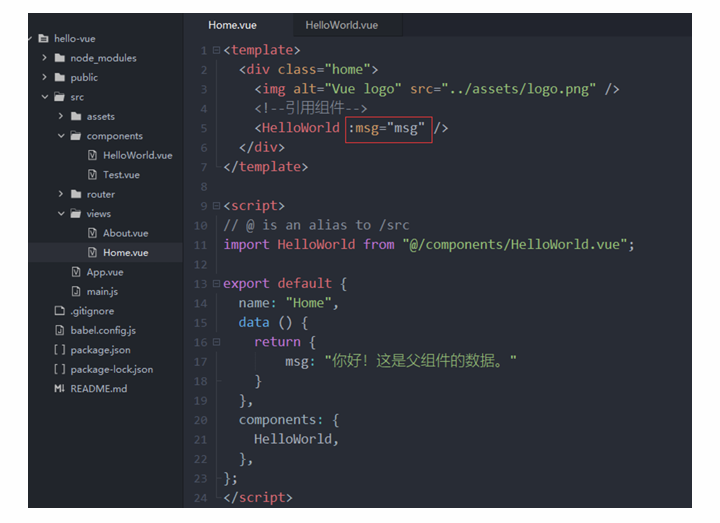
Task: Click the Test.vue file icon
Action: (x=93, y=175)
